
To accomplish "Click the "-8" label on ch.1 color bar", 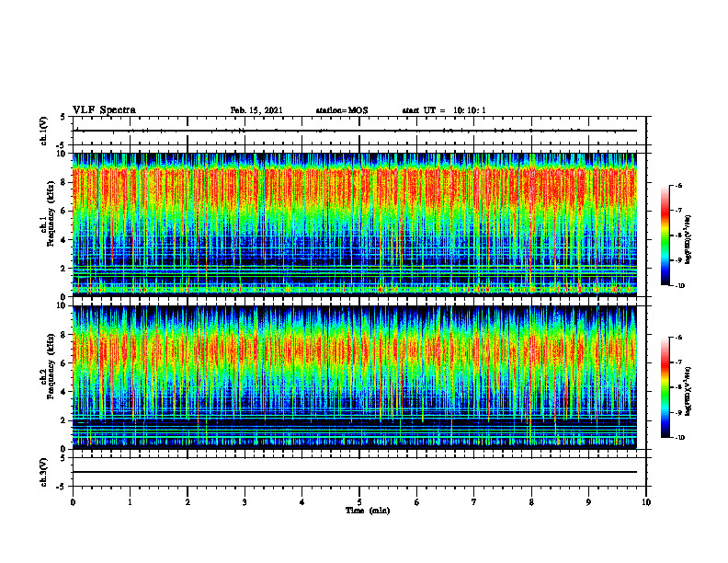I will click(x=678, y=236).
